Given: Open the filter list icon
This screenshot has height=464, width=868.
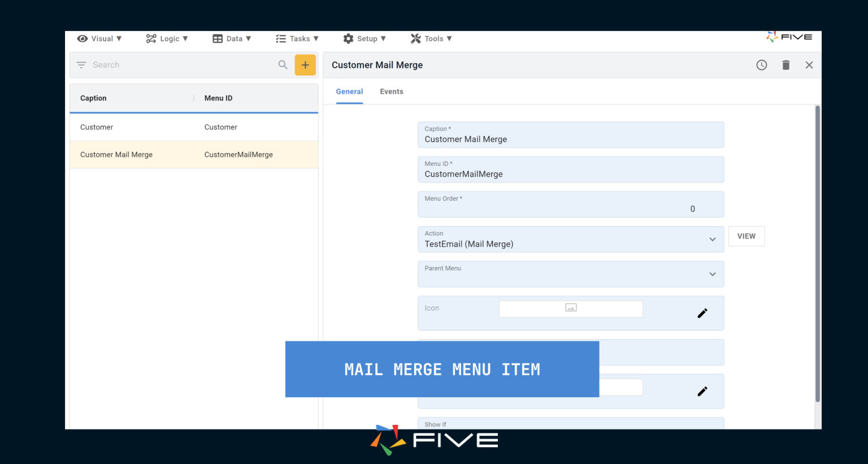Looking at the screenshot, I should [81, 65].
